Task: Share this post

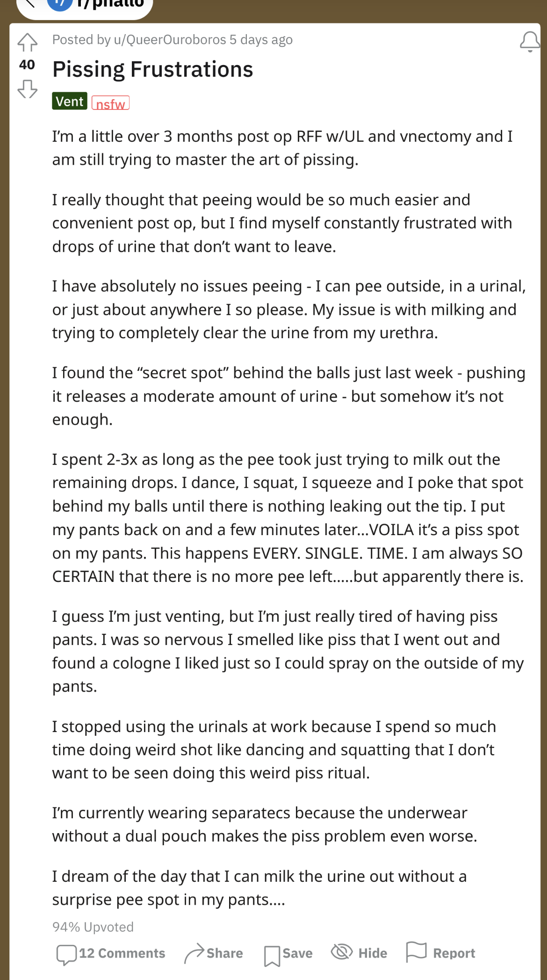Action: (x=214, y=953)
